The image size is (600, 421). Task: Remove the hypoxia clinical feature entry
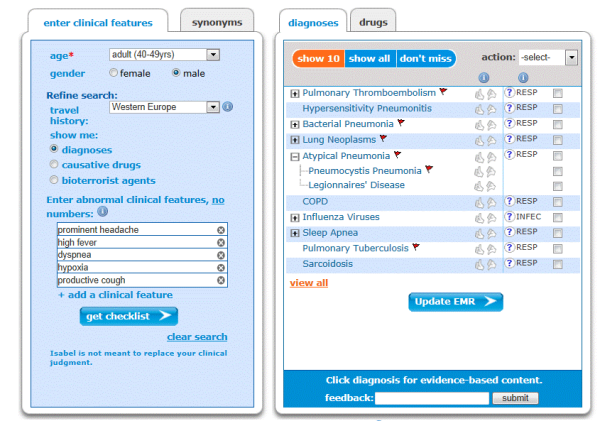click(221, 268)
